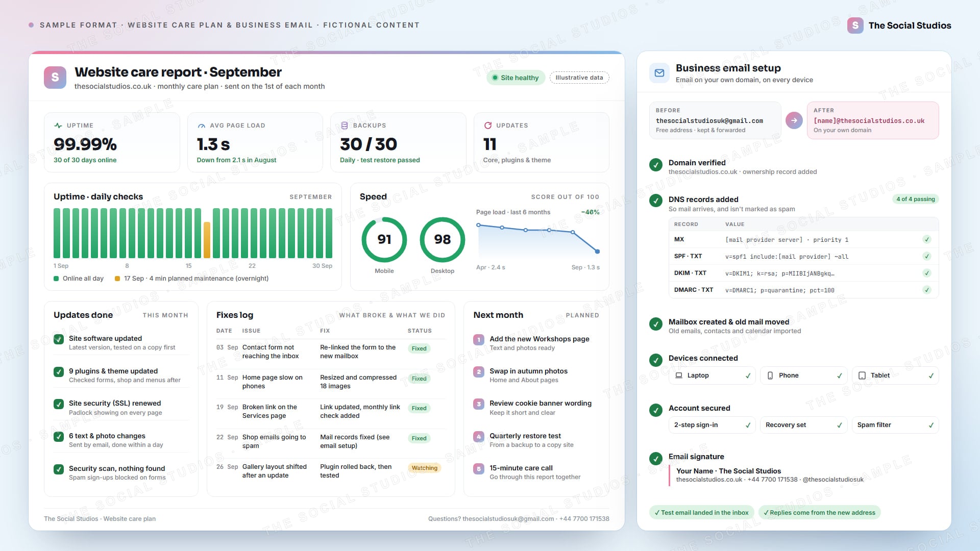Click the Uptime pulse icon

tap(58, 126)
